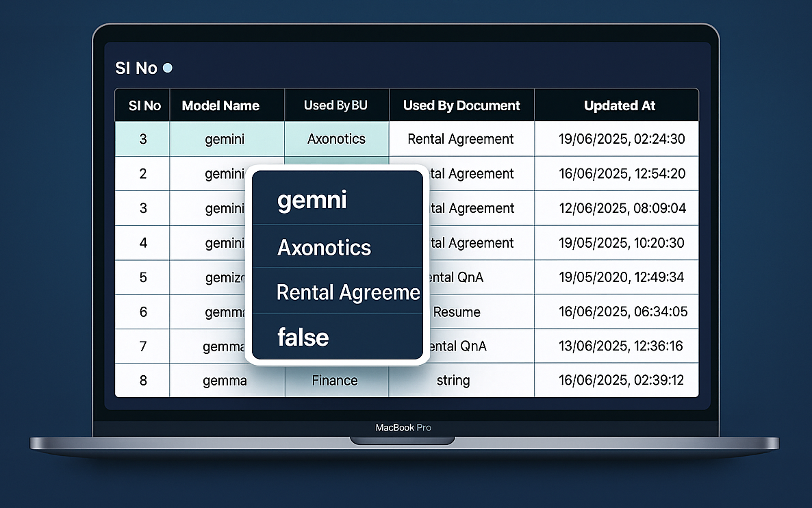Click the 'false' value in the popup
Viewport: 812px width, 508px height.
click(x=303, y=337)
